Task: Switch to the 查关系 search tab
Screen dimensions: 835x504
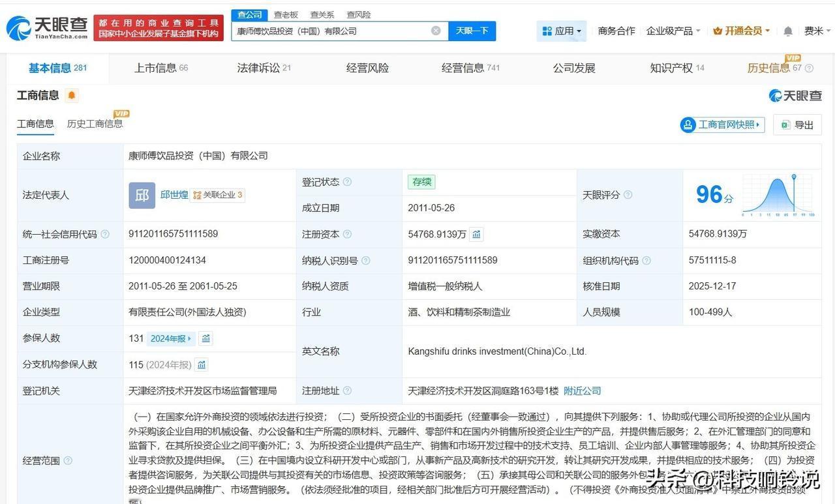Action: point(322,14)
